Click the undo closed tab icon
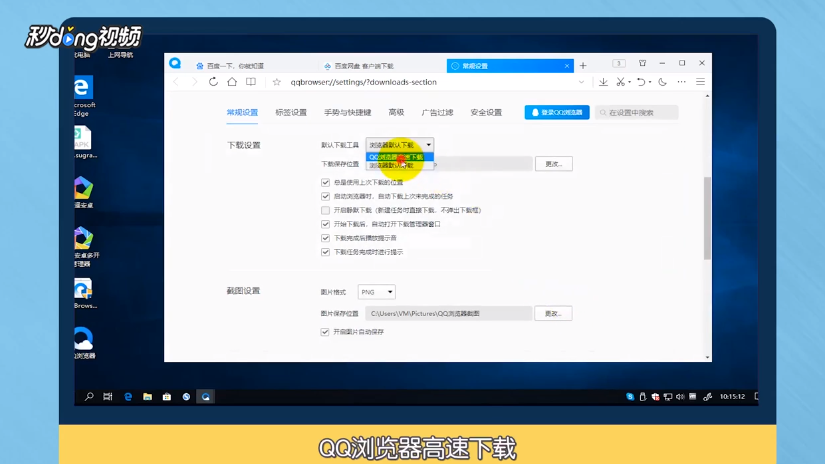The height and width of the screenshot is (464, 825). coord(641,82)
